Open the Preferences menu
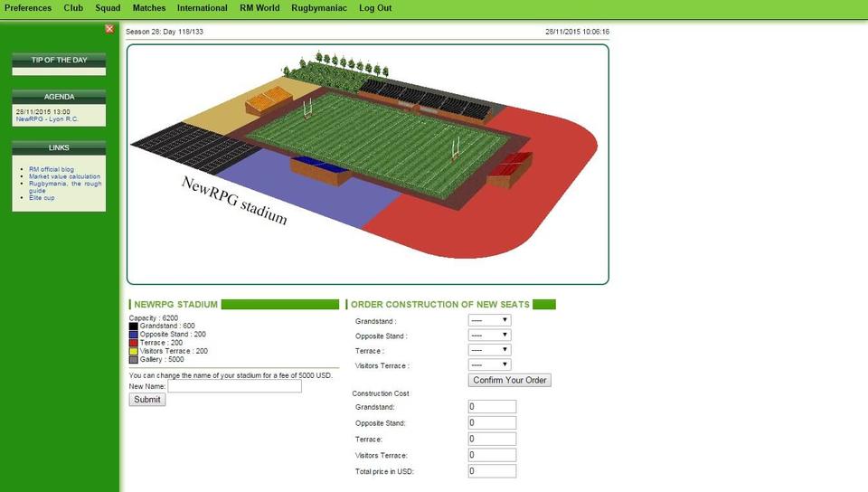868x492 pixels. coord(28,8)
